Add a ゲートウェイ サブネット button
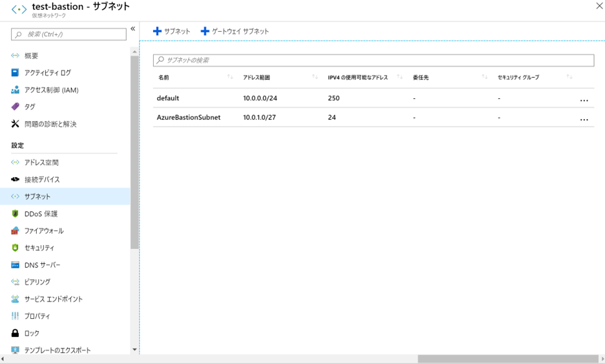Screen dimensions: 605x364 [x=235, y=31]
